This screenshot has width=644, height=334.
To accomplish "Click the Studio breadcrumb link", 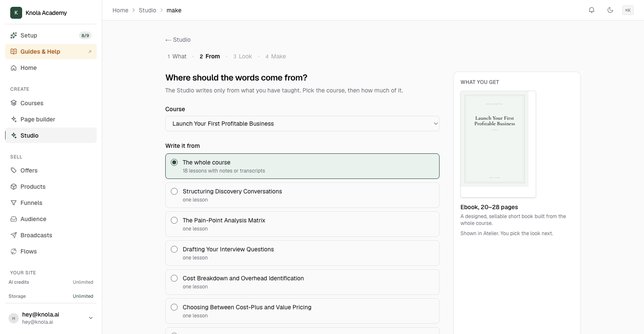I will [x=147, y=10].
